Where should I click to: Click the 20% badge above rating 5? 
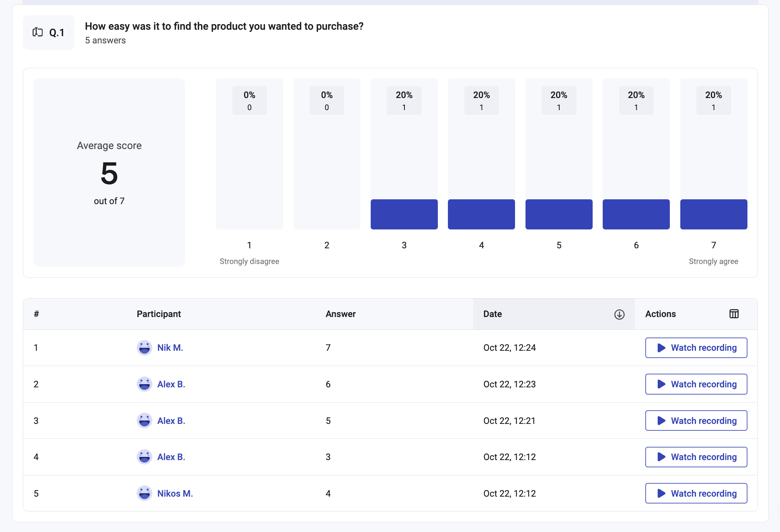558,100
